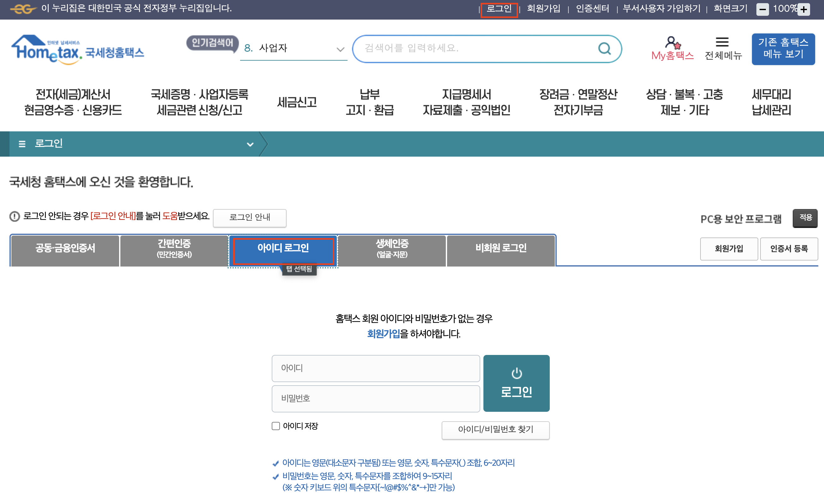Open the 공동·금융인증서 tab
The height and width of the screenshot is (504, 824).
click(x=65, y=248)
